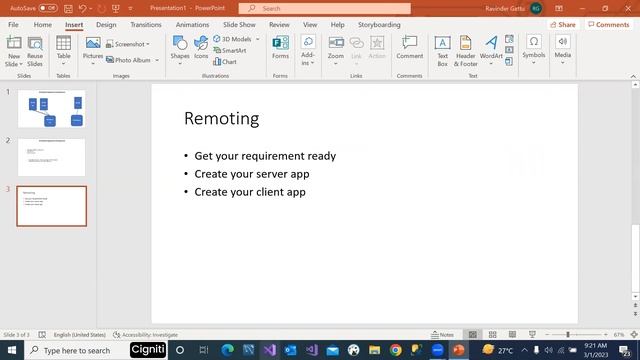Viewport: 640px width, 360px height.
Task: Insert a Table
Action: click(63, 51)
